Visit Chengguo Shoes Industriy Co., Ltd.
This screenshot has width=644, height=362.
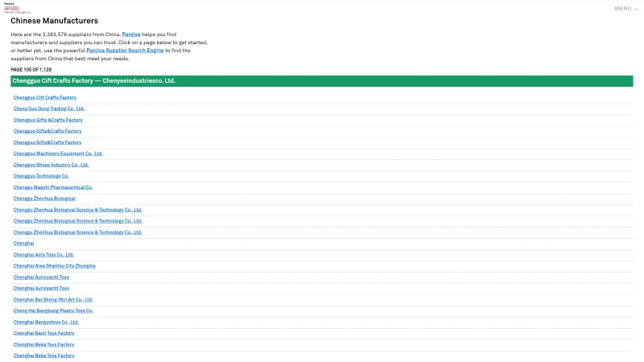click(x=51, y=165)
